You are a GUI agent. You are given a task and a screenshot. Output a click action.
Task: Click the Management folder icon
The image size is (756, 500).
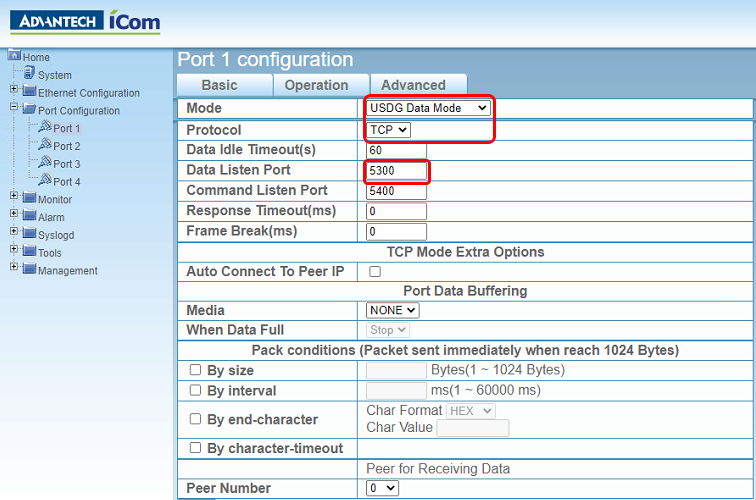point(29,269)
